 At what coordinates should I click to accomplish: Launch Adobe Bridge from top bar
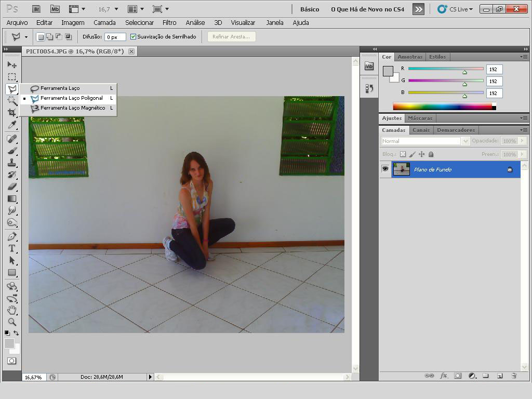(x=36, y=9)
